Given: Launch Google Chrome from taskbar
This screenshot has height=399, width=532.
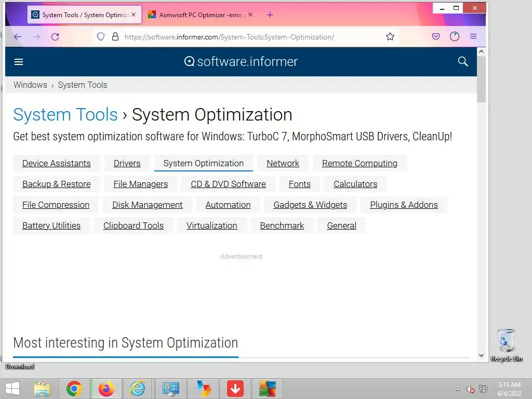Looking at the screenshot, I should 74,389.
